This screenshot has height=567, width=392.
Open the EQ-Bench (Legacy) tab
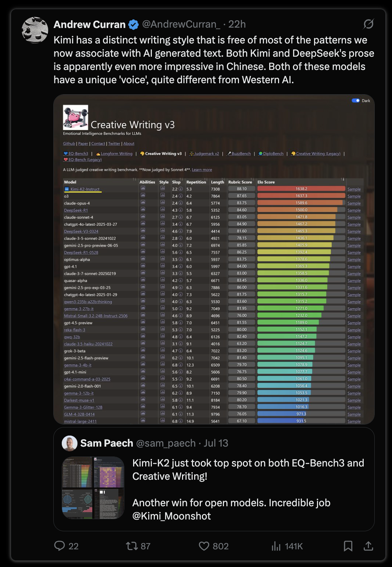click(82, 160)
